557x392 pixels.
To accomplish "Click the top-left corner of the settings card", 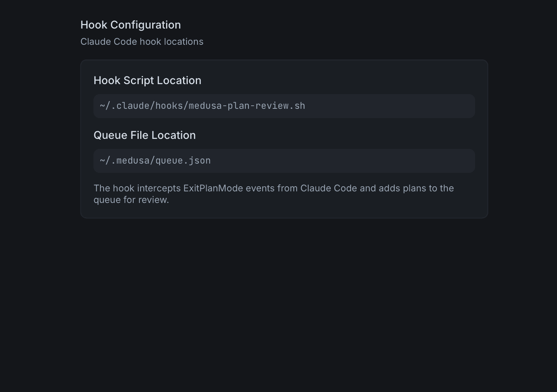I will pyautogui.click(x=82, y=61).
